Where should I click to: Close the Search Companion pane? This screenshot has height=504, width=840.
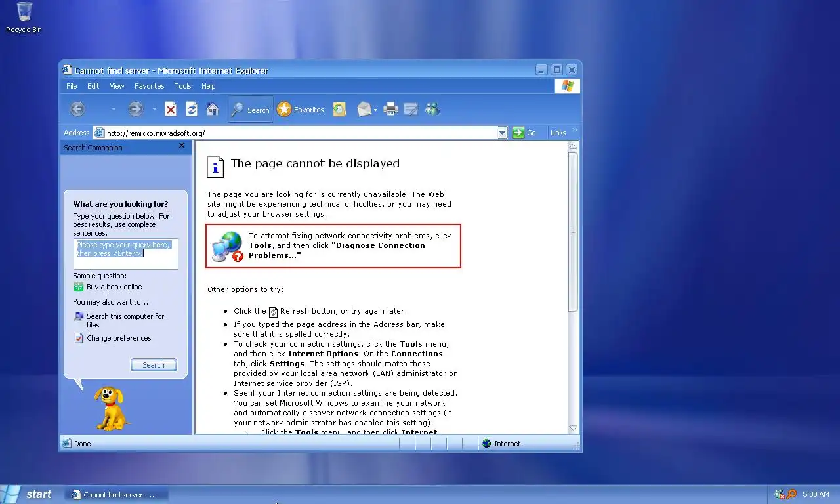coord(182,146)
